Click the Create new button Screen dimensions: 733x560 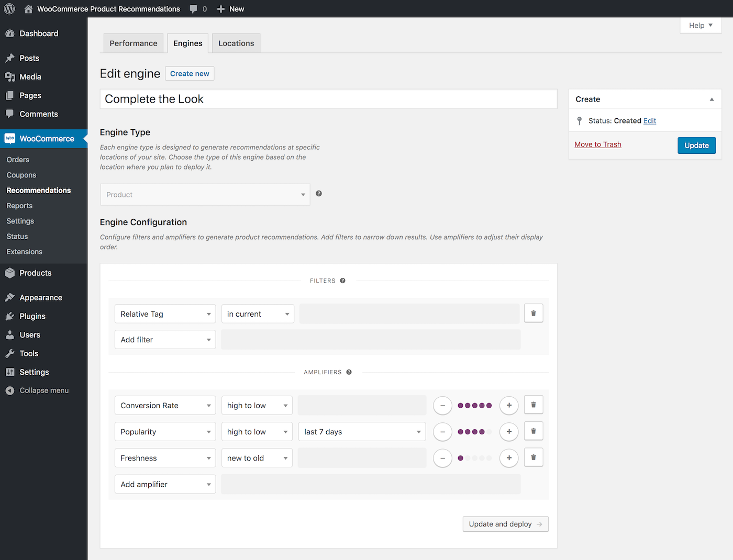190,74
